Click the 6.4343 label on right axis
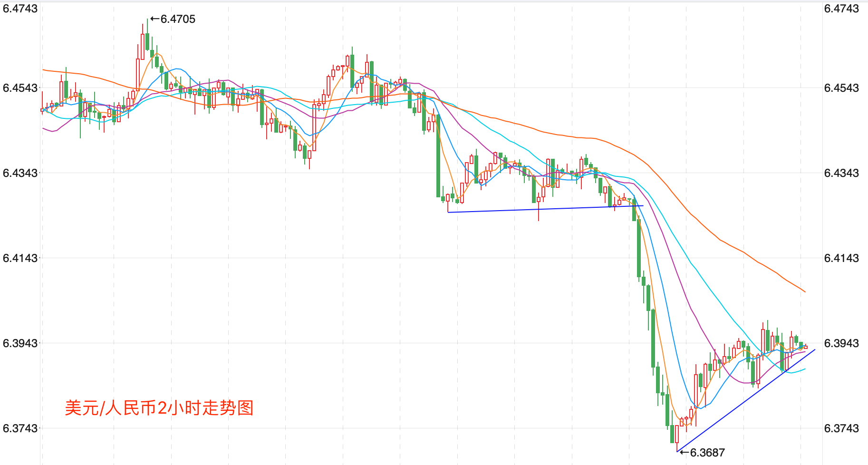868x465 pixels. coord(841,173)
